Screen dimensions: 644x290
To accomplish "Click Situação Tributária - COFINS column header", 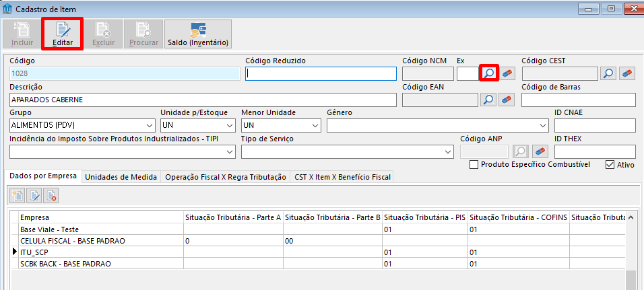I will tap(518, 217).
